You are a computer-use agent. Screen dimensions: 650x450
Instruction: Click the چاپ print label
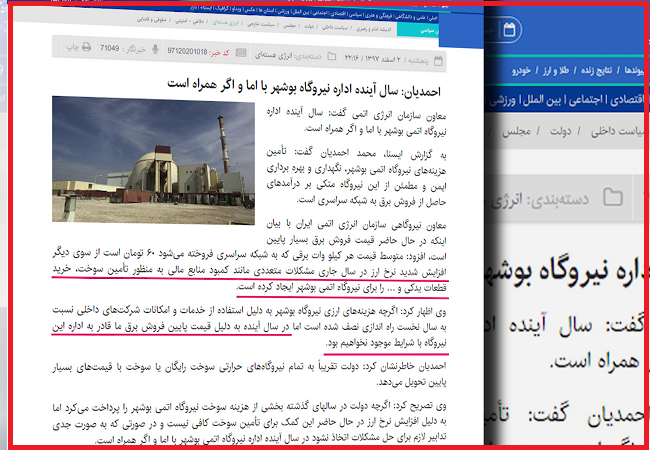(73, 47)
